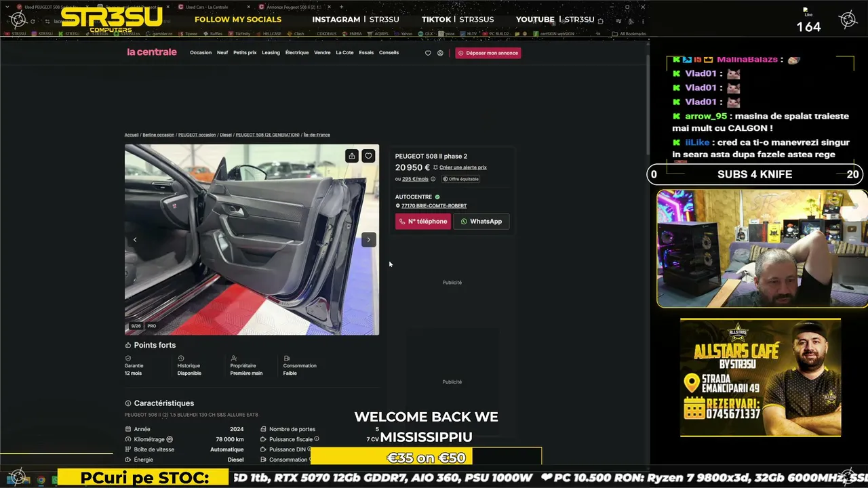The width and height of the screenshot is (868, 488).
Task: Click the info icon beside Caractéristiques
Action: 128,403
